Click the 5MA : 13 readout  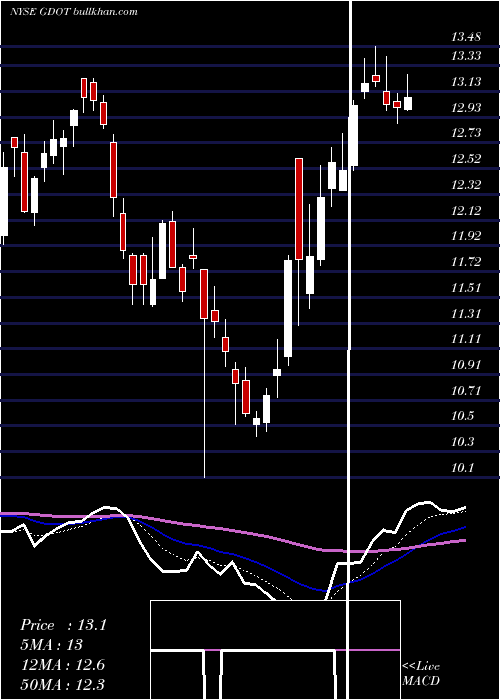pos(51,645)
